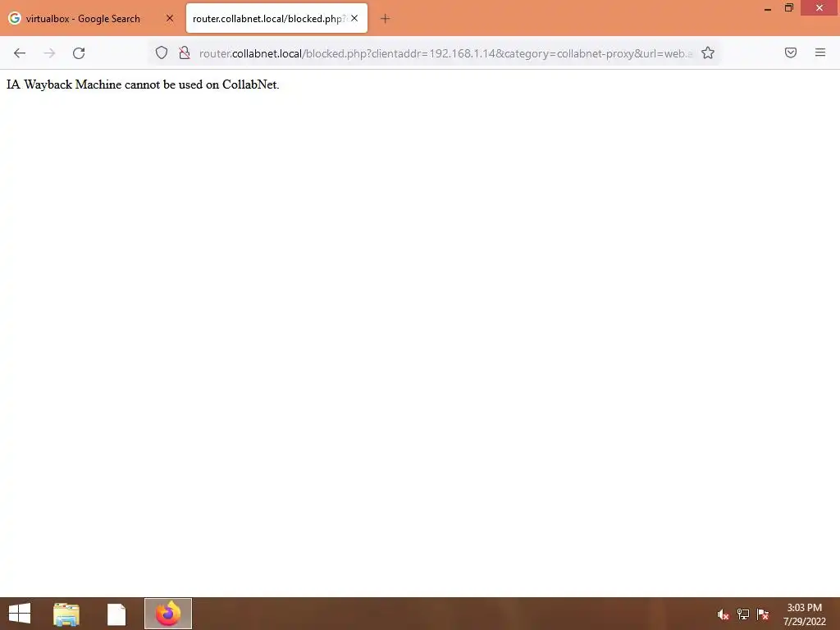Open File Explorer from the taskbar

pyautogui.click(x=66, y=614)
